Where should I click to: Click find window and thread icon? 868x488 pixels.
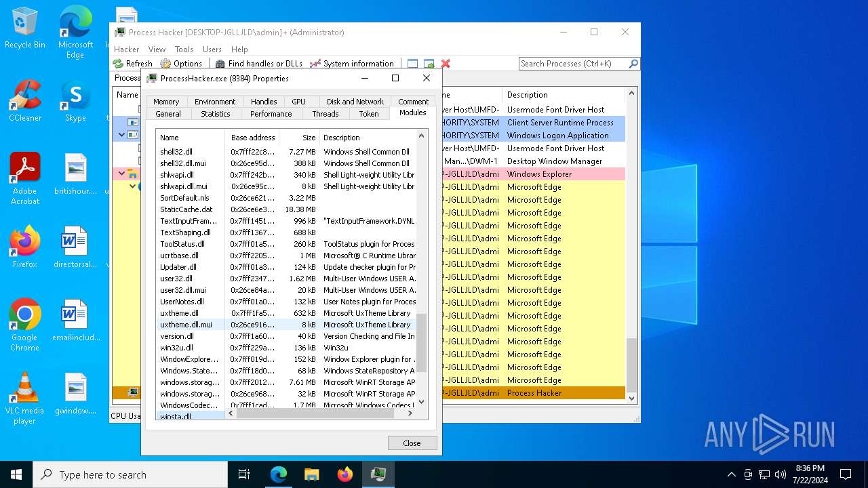click(x=429, y=64)
